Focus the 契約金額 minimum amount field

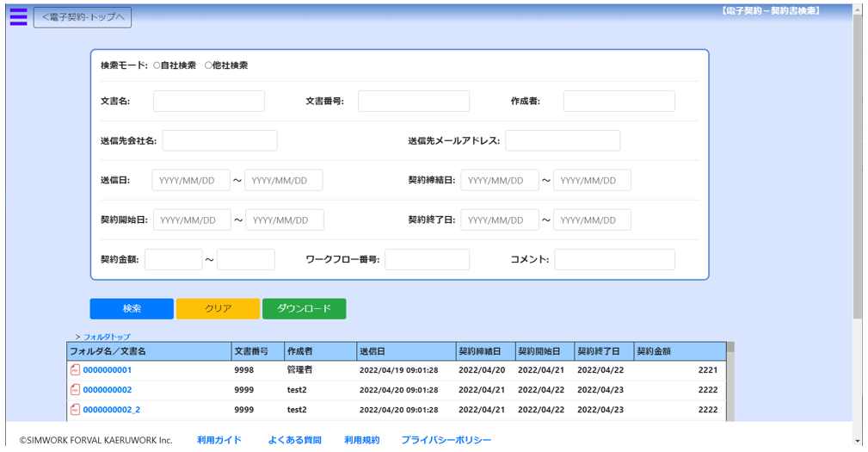point(174,260)
